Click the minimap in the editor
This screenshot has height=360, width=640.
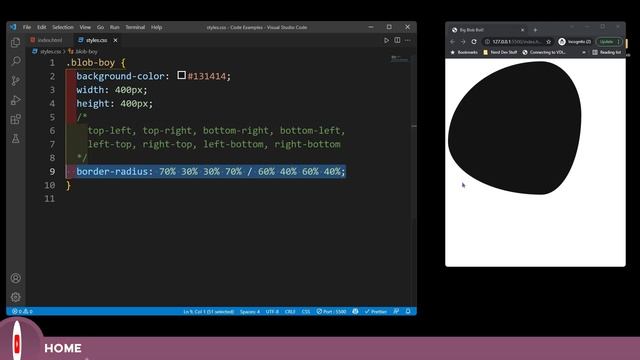[x=399, y=59]
